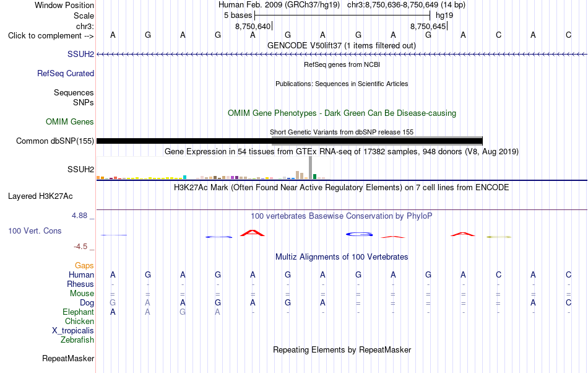Select the Dog species row label
588x373 pixels.
(x=87, y=302)
